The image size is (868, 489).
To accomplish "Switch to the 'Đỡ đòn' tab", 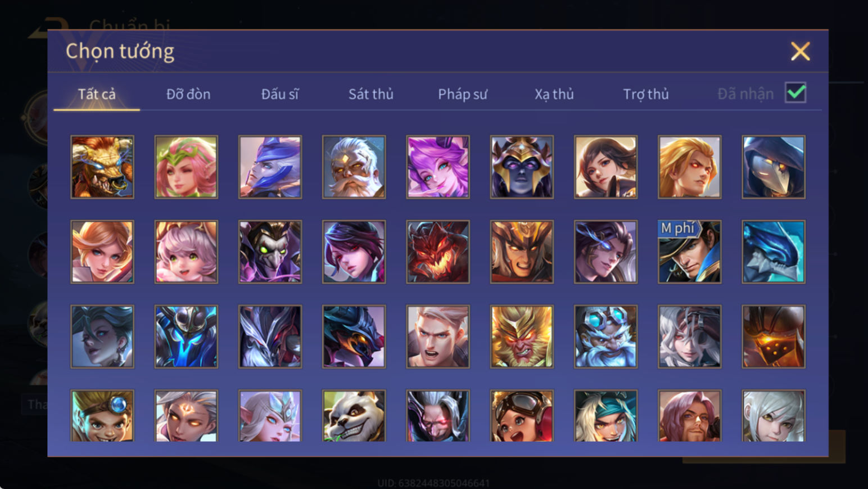I will (x=188, y=94).
